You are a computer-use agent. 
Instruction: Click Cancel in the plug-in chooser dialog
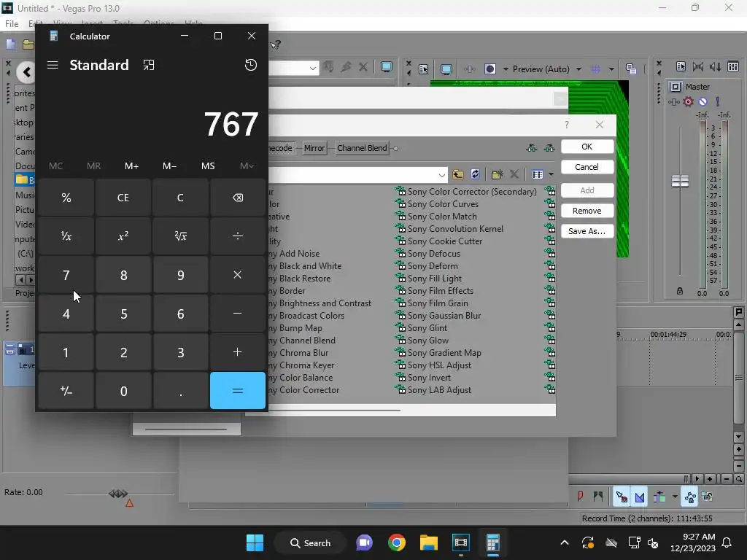point(587,167)
